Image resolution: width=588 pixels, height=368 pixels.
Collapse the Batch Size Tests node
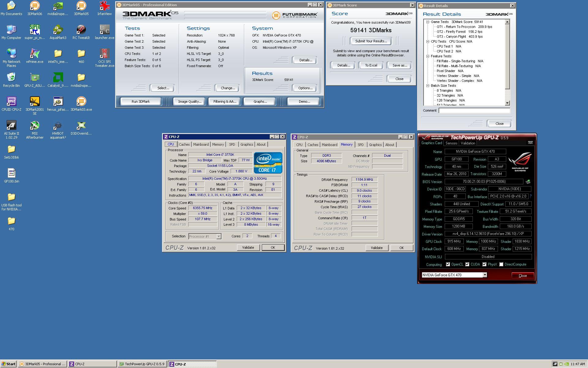coord(428,86)
